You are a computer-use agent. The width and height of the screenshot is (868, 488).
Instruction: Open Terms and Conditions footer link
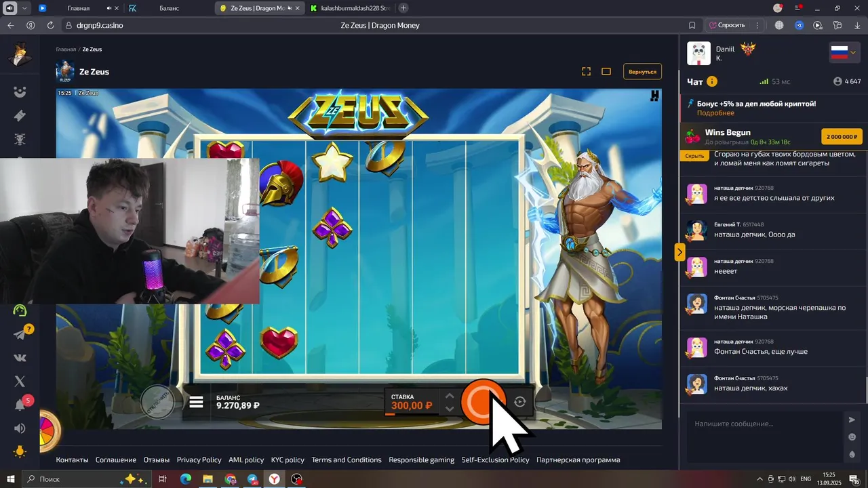tap(347, 460)
